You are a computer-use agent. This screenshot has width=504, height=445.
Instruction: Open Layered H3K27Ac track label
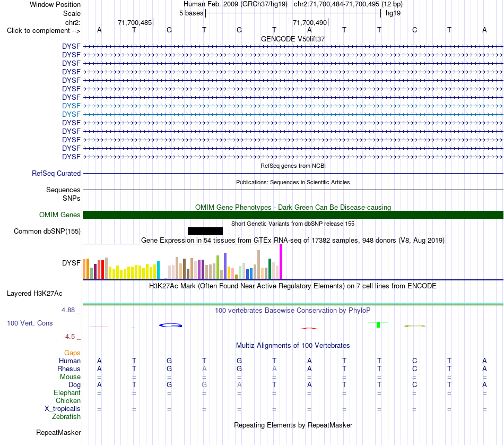click(34, 294)
